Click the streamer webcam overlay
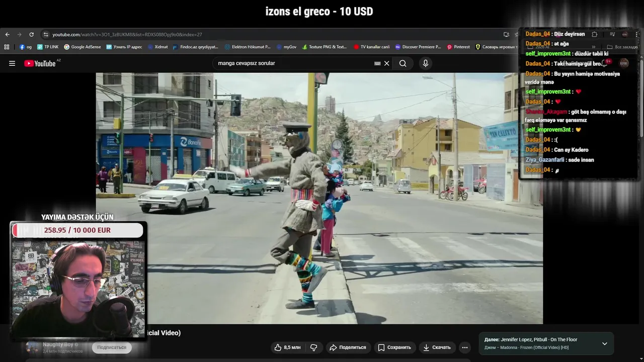 pyautogui.click(x=78, y=289)
